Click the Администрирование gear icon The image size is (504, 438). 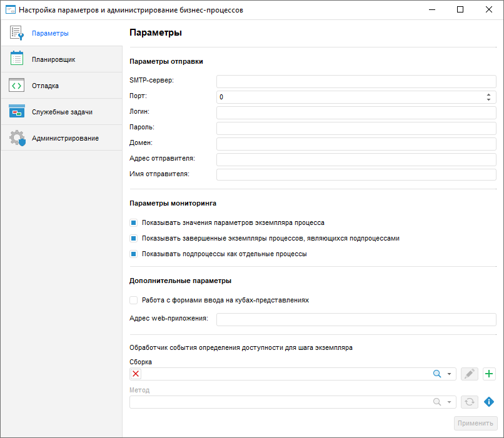click(x=17, y=138)
